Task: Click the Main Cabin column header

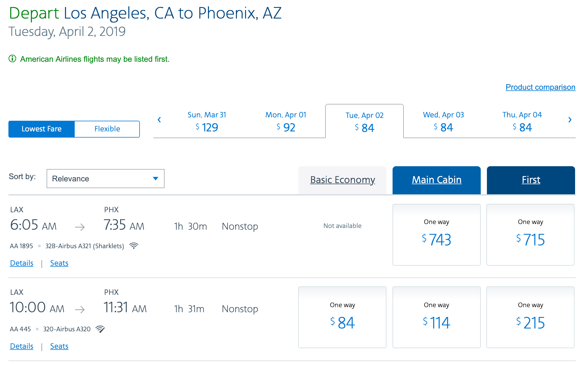Action: 436,180
